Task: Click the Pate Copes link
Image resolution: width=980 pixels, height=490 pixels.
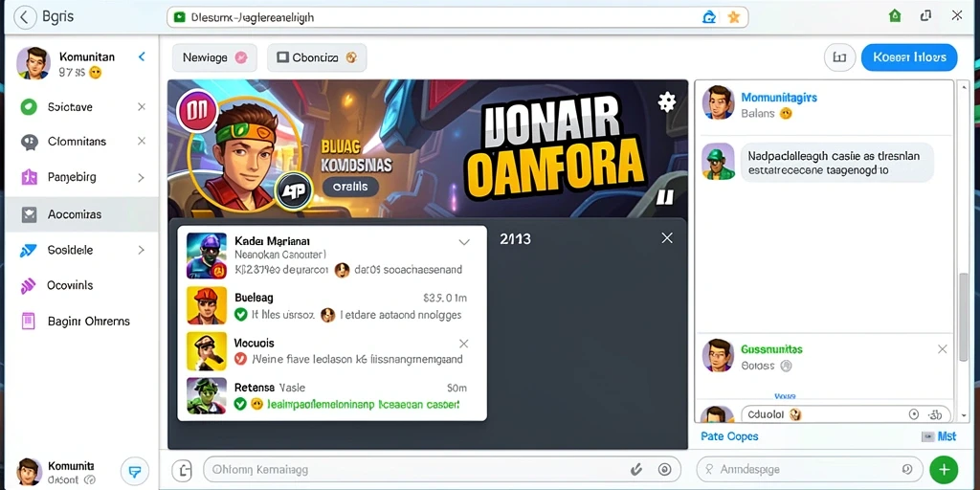Action: pyautogui.click(x=729, y=436)
